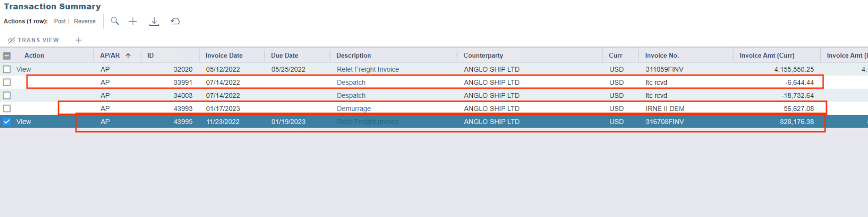Click the crossed-eye icon beside TRANS VIEW
Viewport: 868px width, 217px height.
[11, 40]
